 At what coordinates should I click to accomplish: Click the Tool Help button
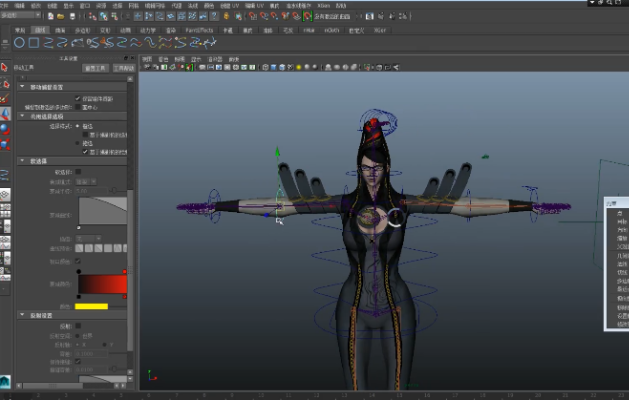pyautogui.click(x=124, y=68)
